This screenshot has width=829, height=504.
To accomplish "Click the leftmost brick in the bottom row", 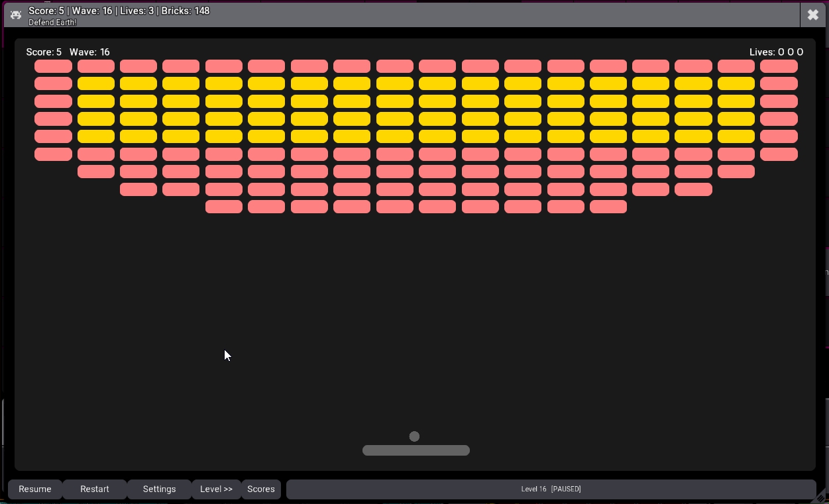I will (224, 207).
